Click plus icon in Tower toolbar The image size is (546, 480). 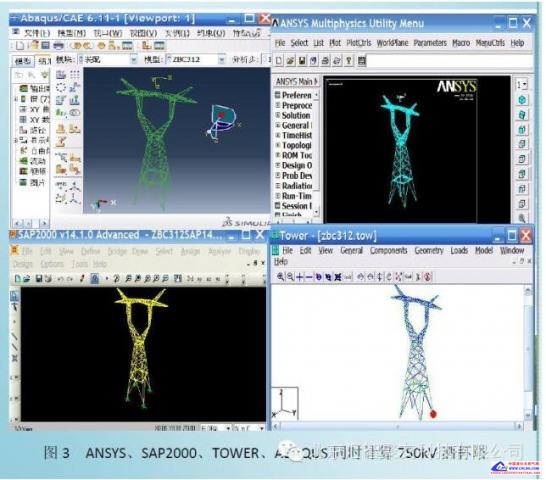[x=299, y=277]
